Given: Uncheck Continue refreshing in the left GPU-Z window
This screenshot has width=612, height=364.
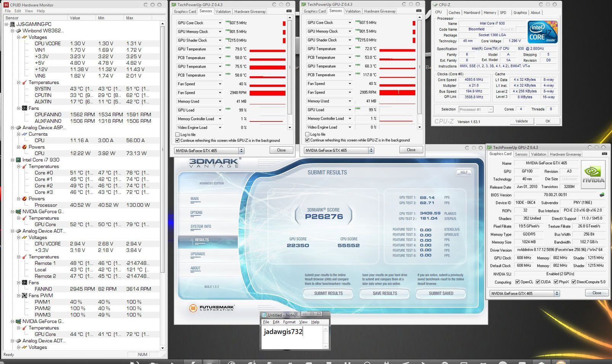Looking at the screenshot, I should click(178, 140).
